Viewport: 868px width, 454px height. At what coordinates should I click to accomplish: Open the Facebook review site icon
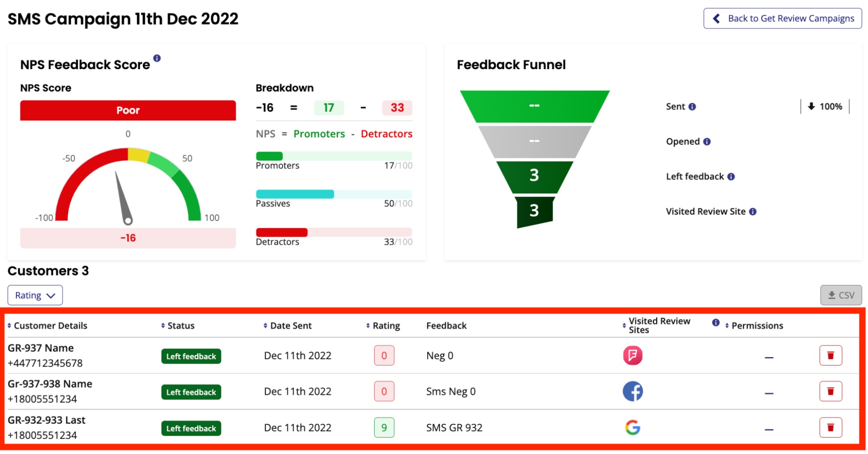coord(633,392)
